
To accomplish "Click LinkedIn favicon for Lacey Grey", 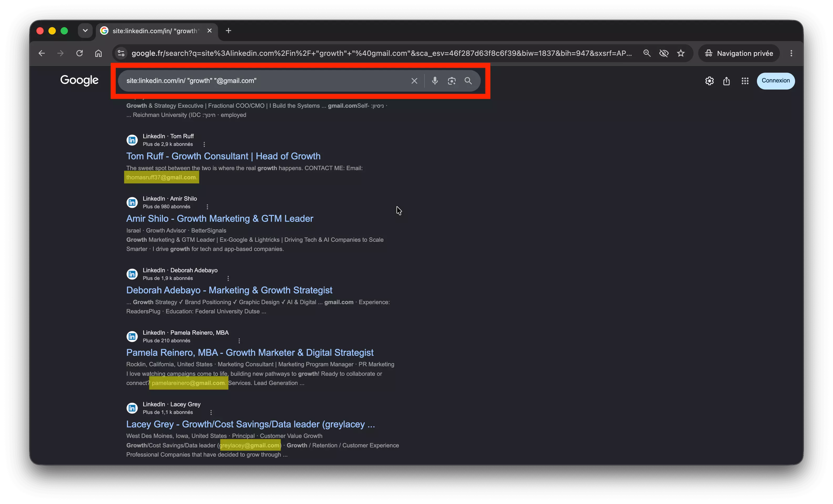I will pos(132,408).
